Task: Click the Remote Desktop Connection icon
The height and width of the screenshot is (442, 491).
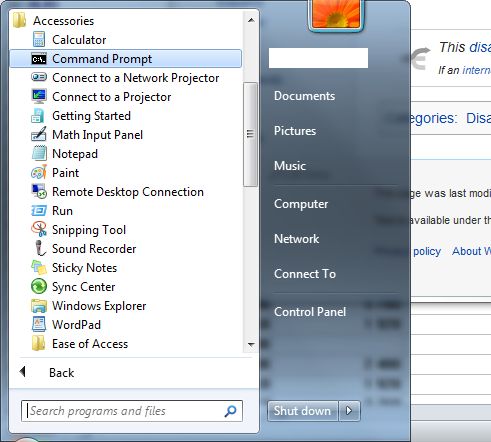Action: [x=39, y=191]
